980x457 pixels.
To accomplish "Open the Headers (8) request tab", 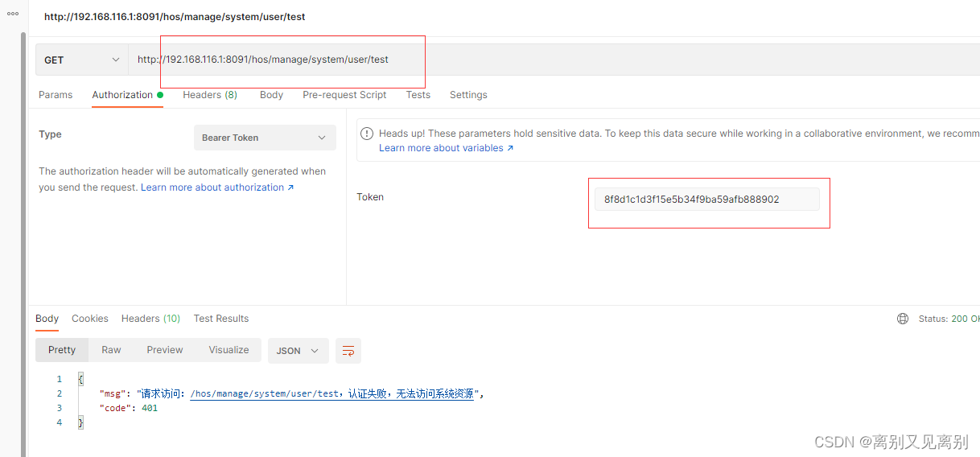I will [210, 95].
